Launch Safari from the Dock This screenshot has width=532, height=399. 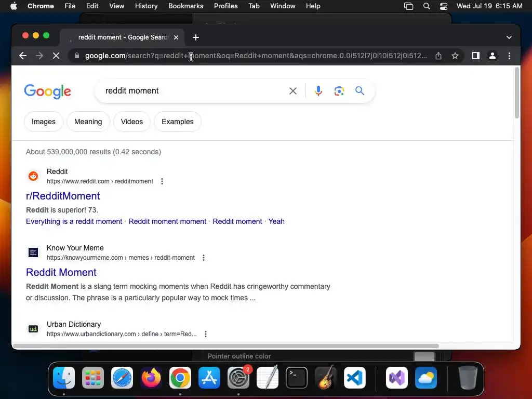click(122, 378)
